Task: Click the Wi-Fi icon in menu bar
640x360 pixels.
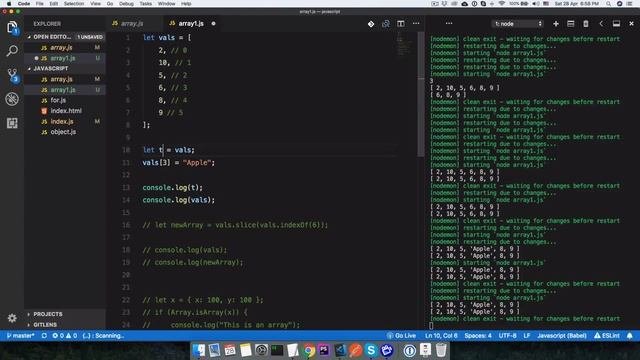Action: 501,4
